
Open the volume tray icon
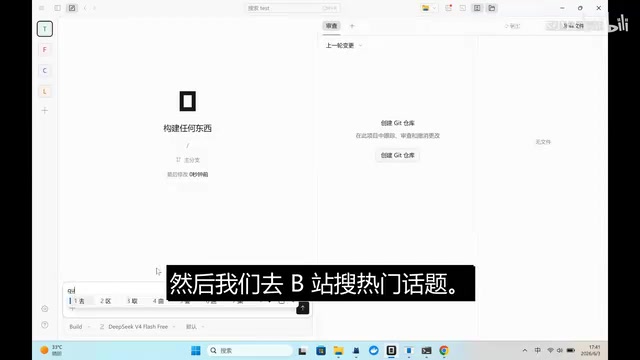pos(560,351)
